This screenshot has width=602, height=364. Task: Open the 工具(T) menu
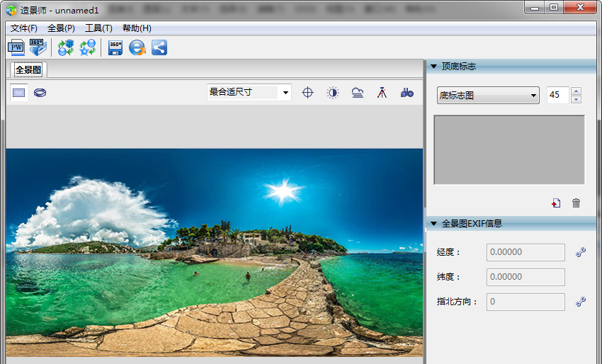pyautogui.click(x=98, y=28)
